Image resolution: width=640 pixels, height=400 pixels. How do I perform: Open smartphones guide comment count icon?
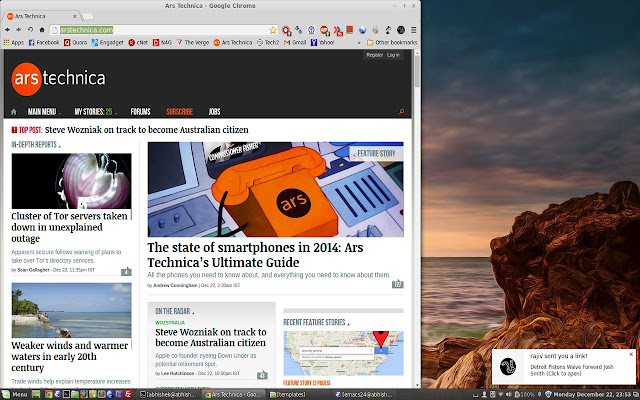pos(398,284)
